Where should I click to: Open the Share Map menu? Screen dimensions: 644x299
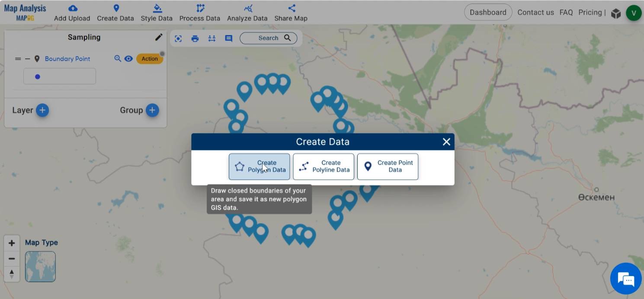pyautogui.click(x=291, y=13)
